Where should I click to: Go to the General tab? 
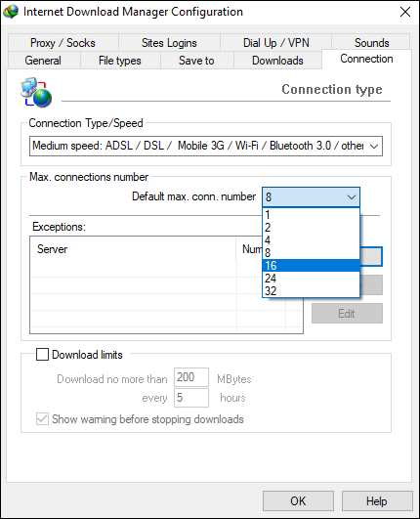coord(43,61)
